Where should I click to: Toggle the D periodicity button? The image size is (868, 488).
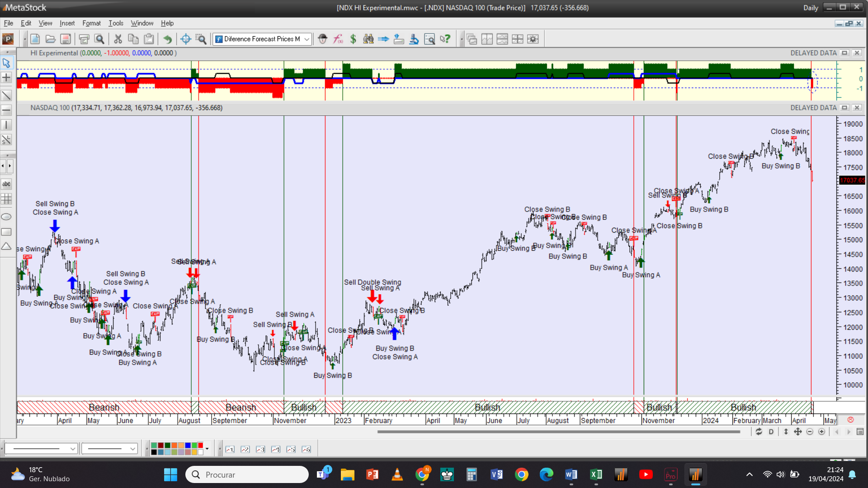[x=771, y=432]
